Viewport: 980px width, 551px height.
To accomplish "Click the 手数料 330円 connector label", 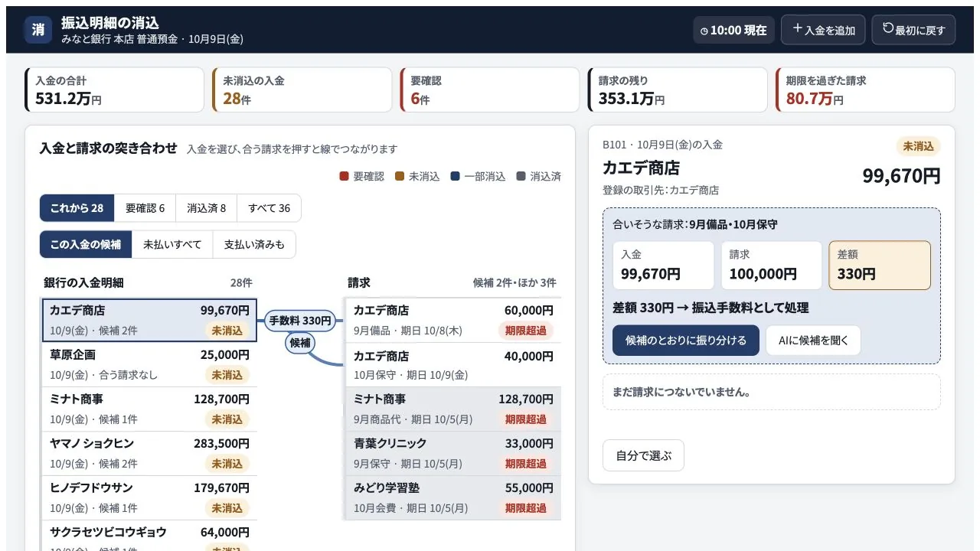I will (x=300, y=321).
